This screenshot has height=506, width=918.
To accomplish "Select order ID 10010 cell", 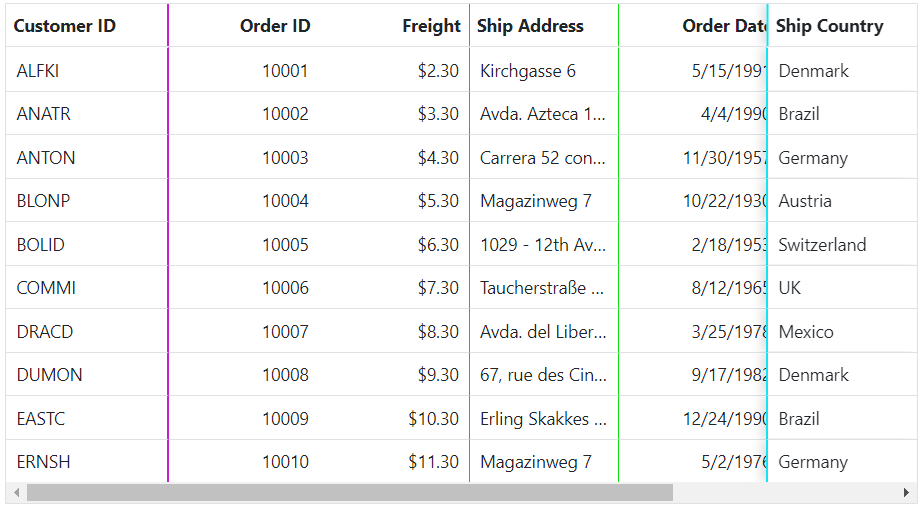I will tap(244, 461).
